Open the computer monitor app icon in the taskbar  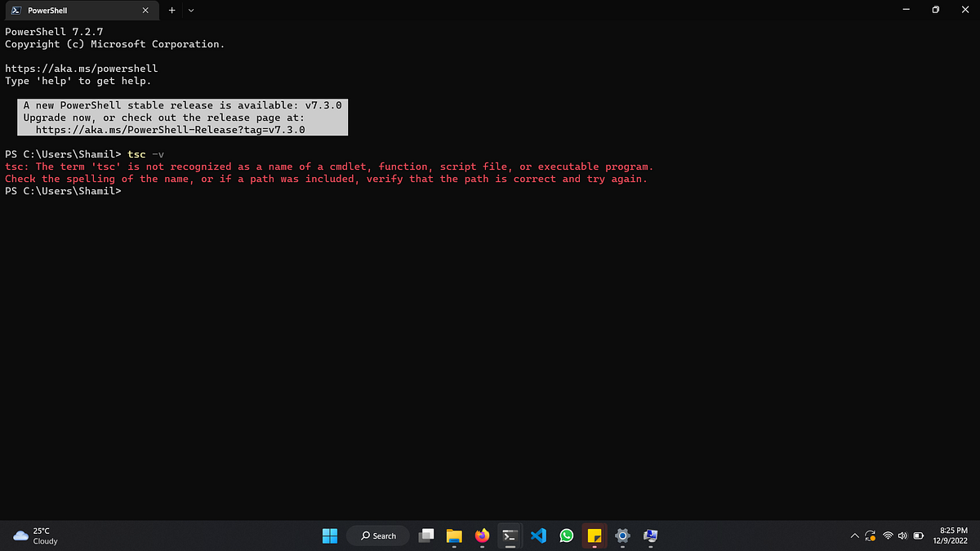coord(651,535)
